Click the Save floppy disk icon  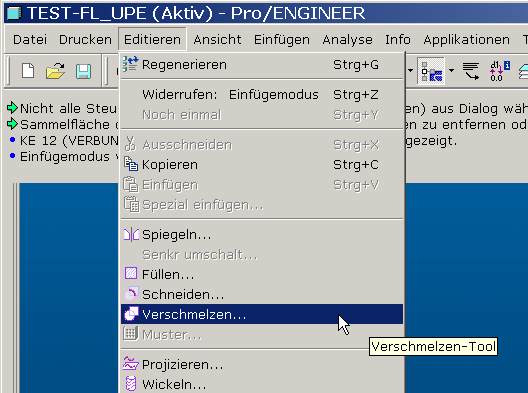point(83,71)
